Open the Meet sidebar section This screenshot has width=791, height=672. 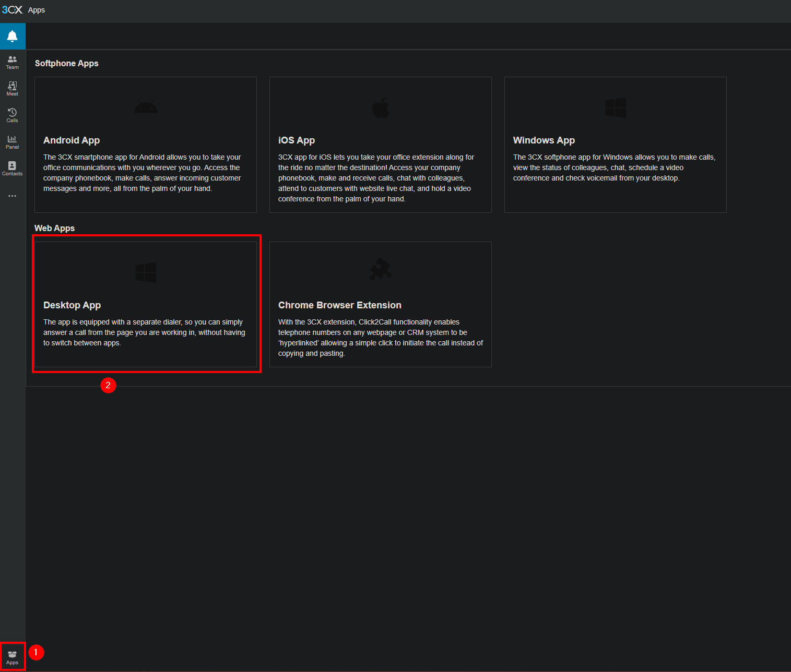click(x=13, y=89)
